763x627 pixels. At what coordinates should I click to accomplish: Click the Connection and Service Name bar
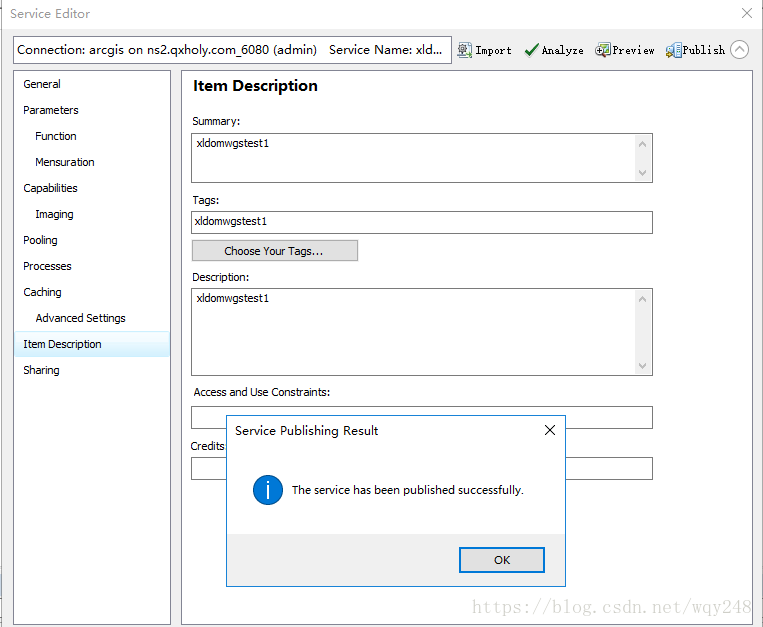tap(232, 50)
